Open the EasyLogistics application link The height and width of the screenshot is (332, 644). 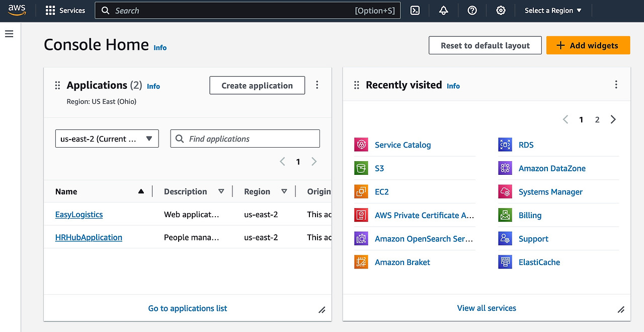point(79,214)
